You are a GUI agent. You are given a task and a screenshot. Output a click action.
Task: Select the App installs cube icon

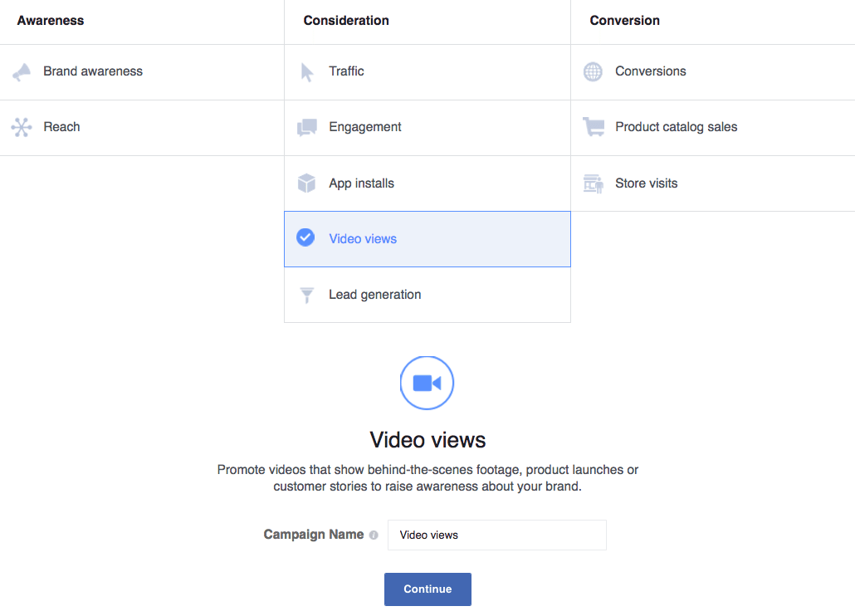(306, 183)
